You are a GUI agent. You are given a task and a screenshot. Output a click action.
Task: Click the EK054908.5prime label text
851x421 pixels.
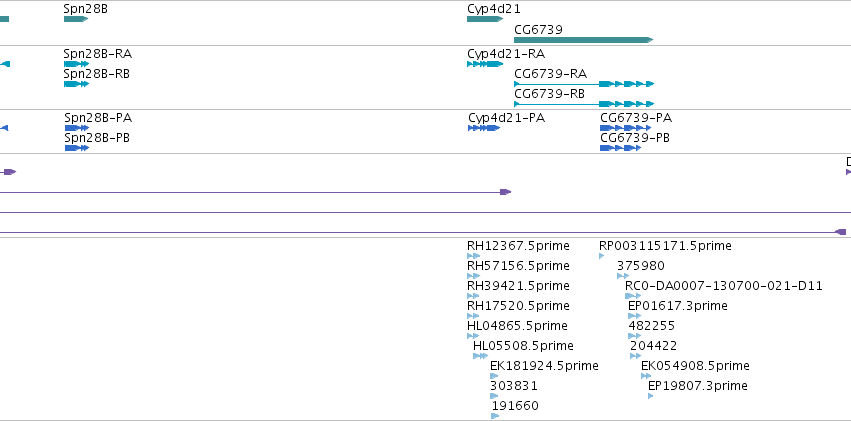(x=695, y=366)
